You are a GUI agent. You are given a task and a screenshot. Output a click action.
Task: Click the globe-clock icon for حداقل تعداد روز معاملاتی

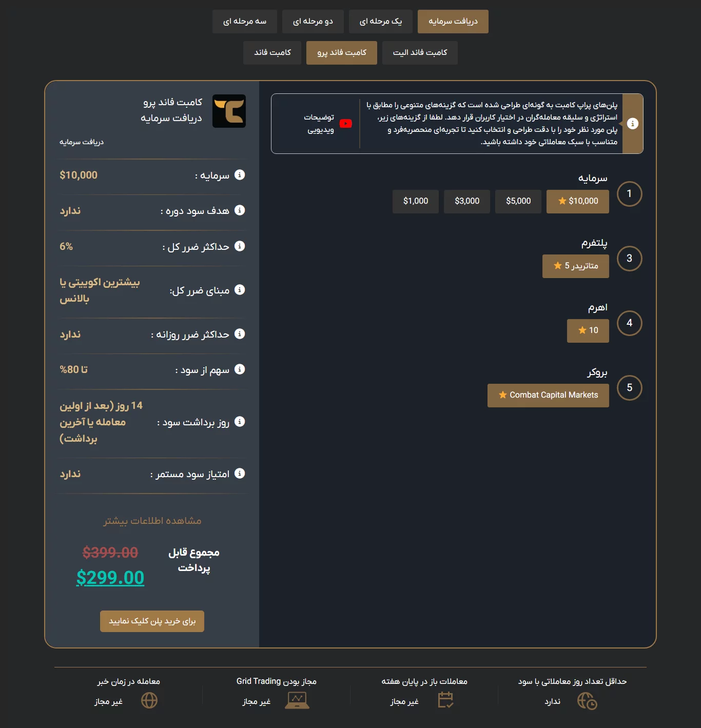pos(587,701)
